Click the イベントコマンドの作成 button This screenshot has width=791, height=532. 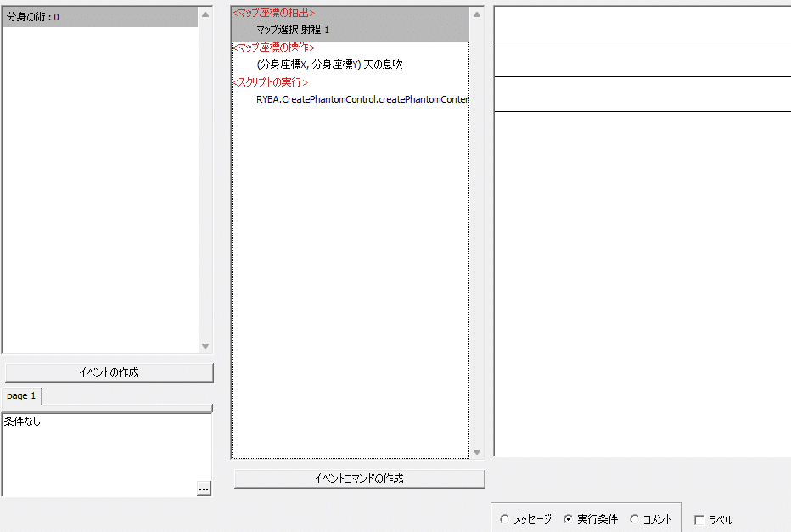click(358, 479)
